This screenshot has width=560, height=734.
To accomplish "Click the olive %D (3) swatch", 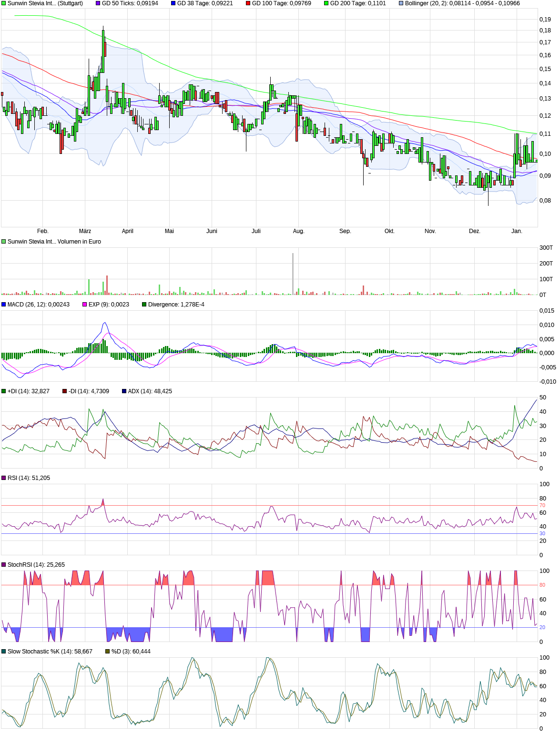I will [x=108, y=652].
